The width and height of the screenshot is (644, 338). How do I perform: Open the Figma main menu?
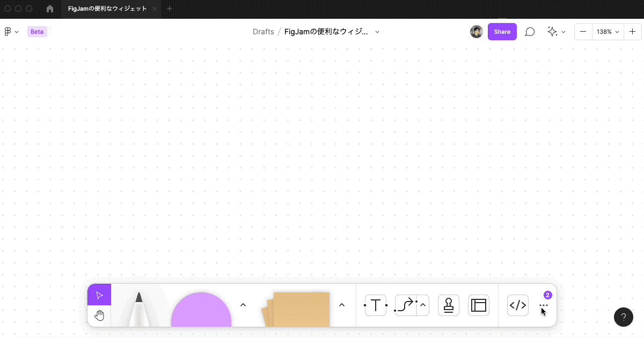pos(8,31)
